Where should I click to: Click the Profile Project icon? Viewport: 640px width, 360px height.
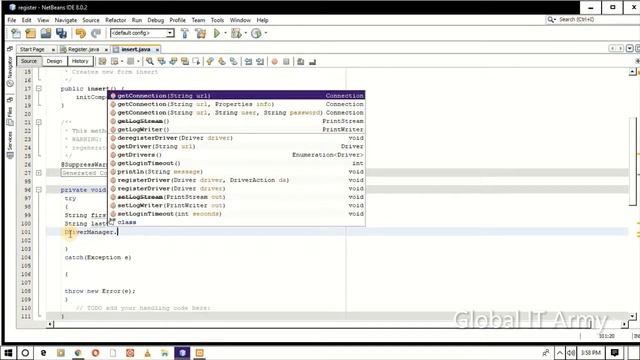coord(256,33)
